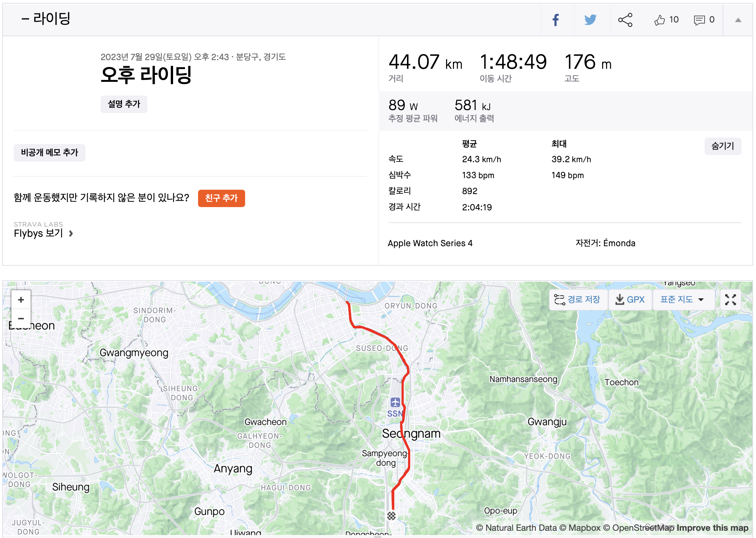Image resolution: width=756 pixels, height=538 pixels.
Task: Download the GPX file
Action: [630, 300]
